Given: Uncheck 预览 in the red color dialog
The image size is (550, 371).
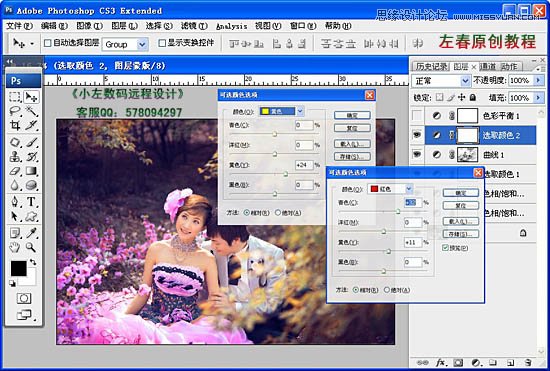Looking at the screenshot, I should tap(445, 248).
